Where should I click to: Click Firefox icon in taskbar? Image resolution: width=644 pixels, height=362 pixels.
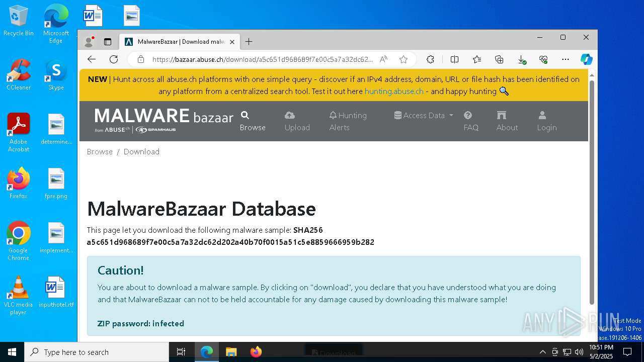tap(256, 352)
